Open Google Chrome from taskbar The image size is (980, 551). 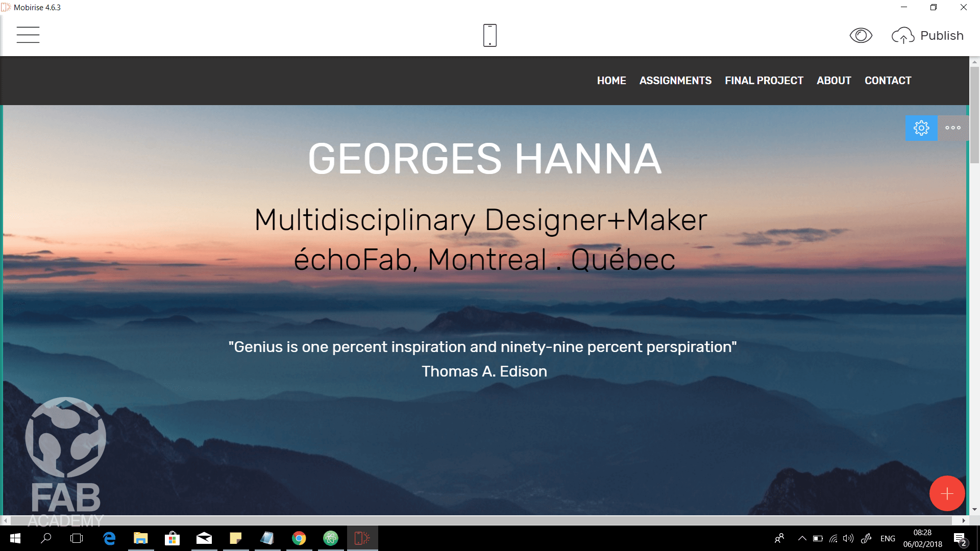click(x=299, y=538)
